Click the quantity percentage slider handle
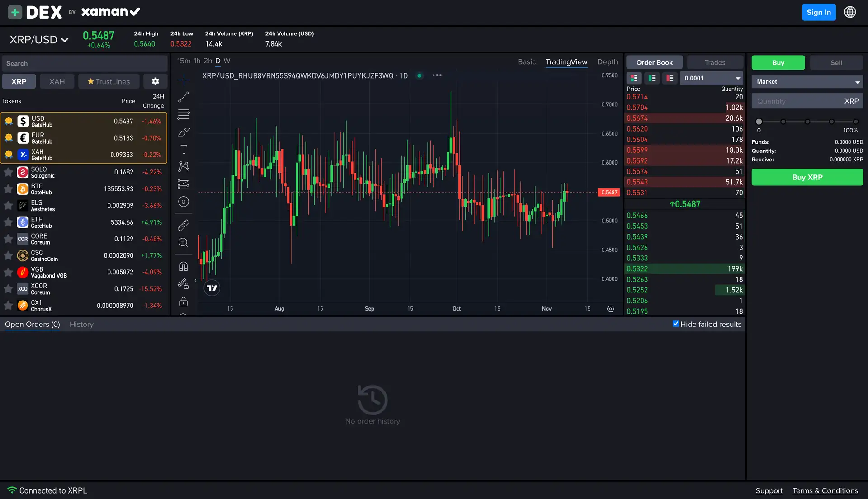This screenshot has width=868, height=499. (x=759, y=122)
